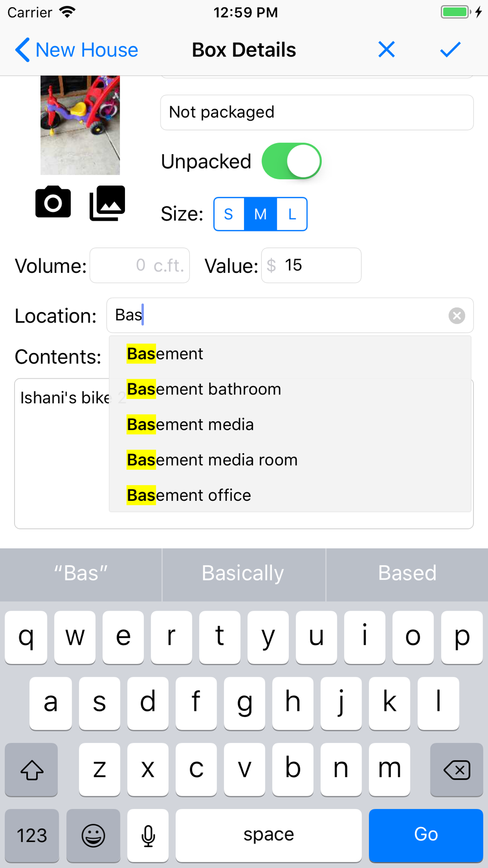Tap the bike photo thumbnail

click(80, 125)
